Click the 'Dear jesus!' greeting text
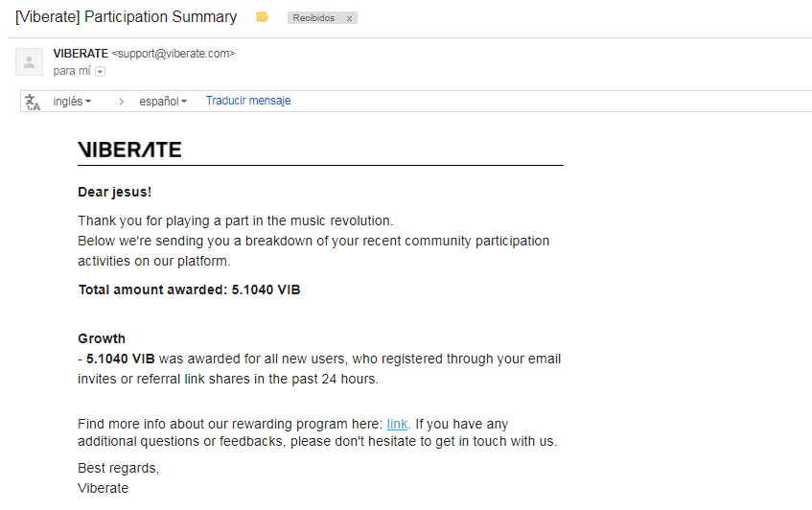The image size is (812, 510). pyautogui.click(x=114, y=192)
